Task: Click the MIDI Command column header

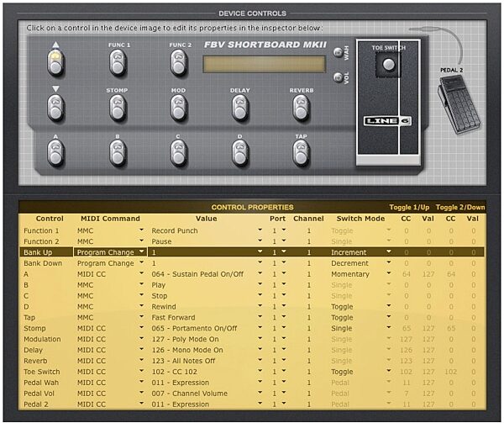Action: click(x=110, y=219)
